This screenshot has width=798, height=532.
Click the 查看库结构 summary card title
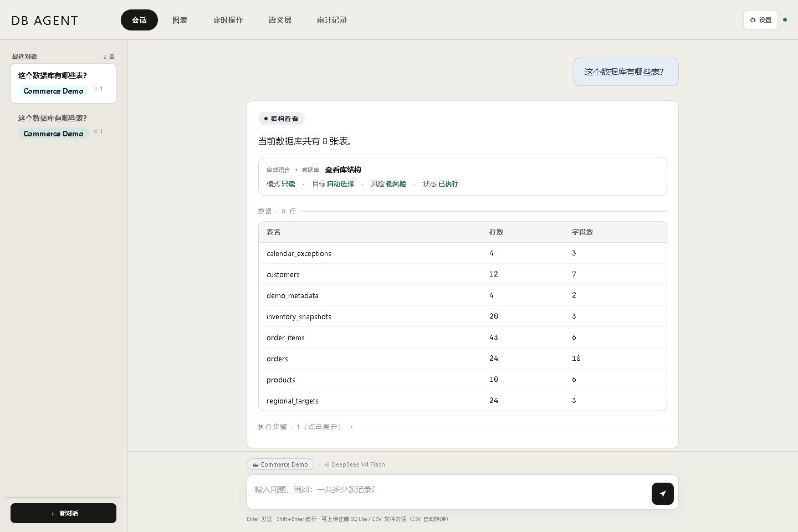pyautogui.click(x=343, y=170)
